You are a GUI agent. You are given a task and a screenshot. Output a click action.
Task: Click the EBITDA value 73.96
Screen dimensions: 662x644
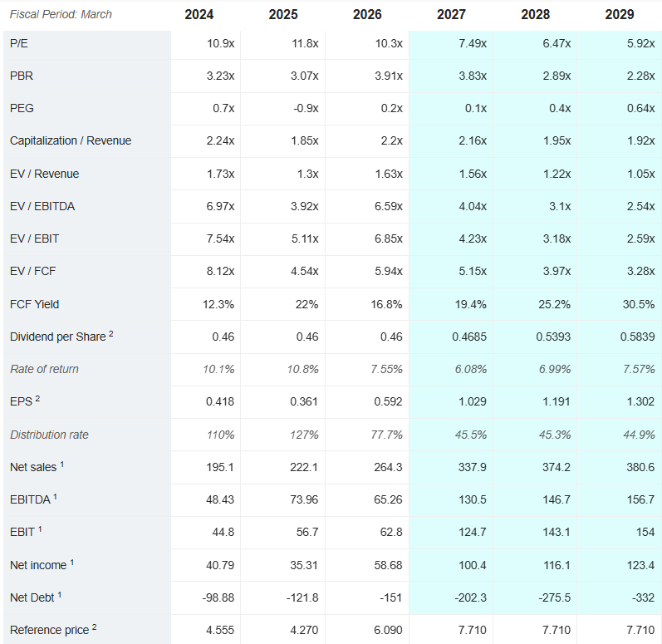304,500
